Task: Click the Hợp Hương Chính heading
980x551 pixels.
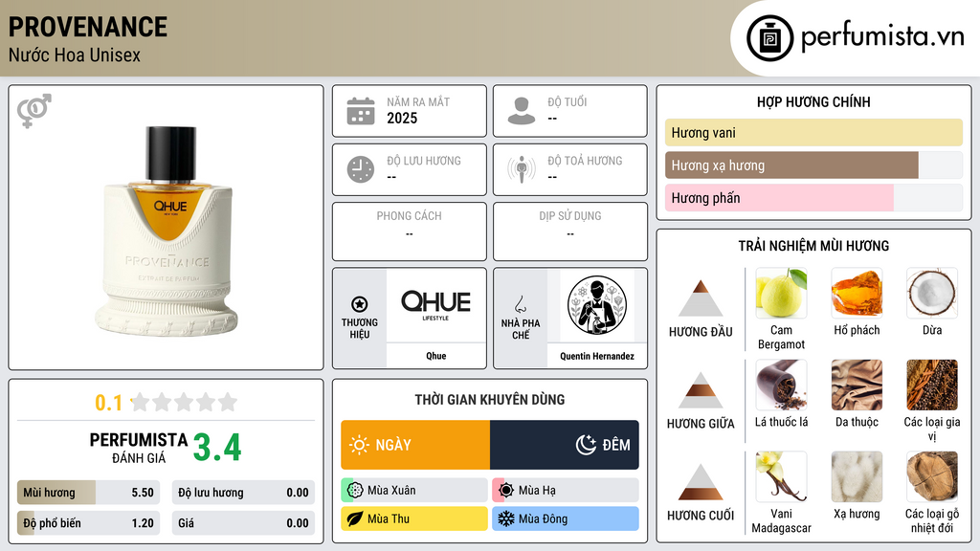Action: (813, 101)
